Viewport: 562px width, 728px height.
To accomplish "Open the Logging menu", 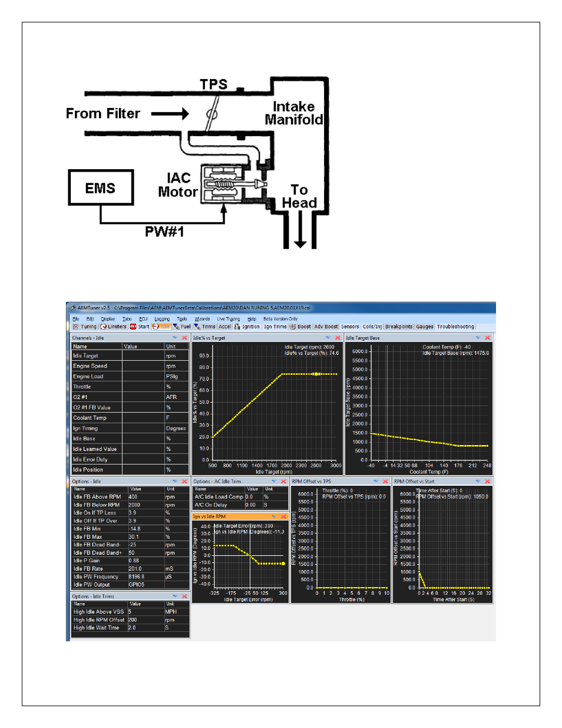I will 162,319.
